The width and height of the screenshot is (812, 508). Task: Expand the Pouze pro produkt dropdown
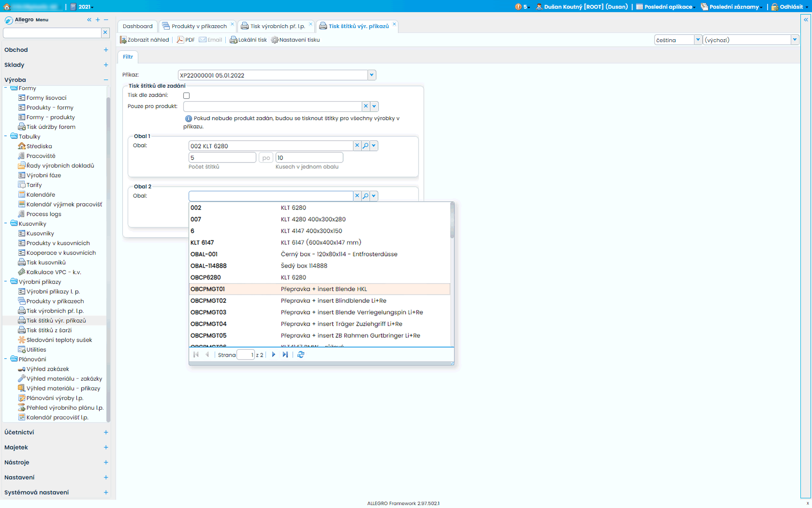pos(374,106)
